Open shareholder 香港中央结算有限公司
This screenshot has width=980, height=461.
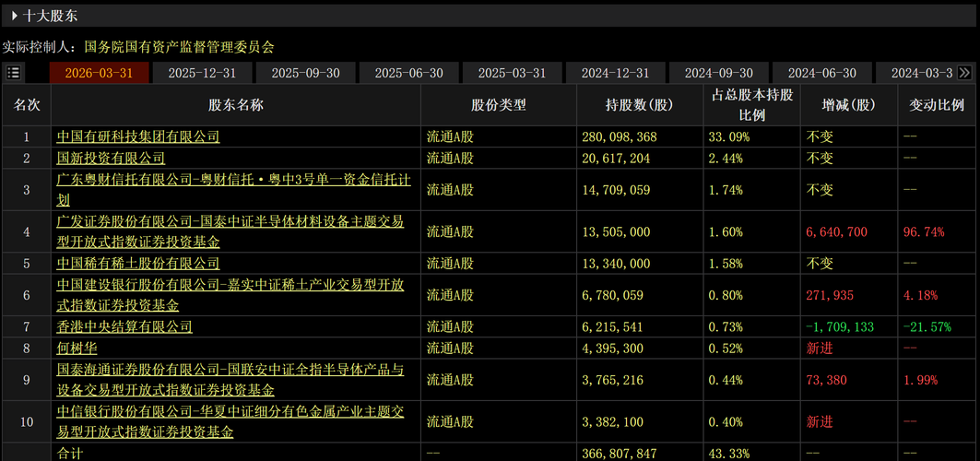click(124, 326)
